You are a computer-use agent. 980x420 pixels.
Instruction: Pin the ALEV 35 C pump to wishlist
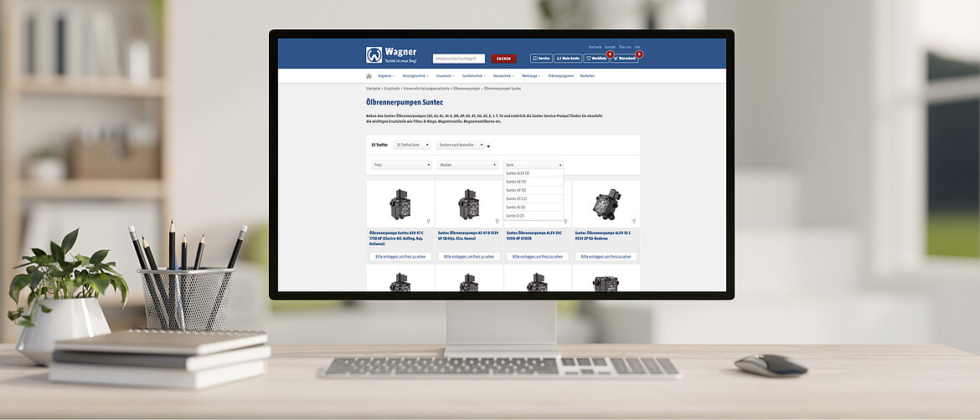click(x=634, y=222)
